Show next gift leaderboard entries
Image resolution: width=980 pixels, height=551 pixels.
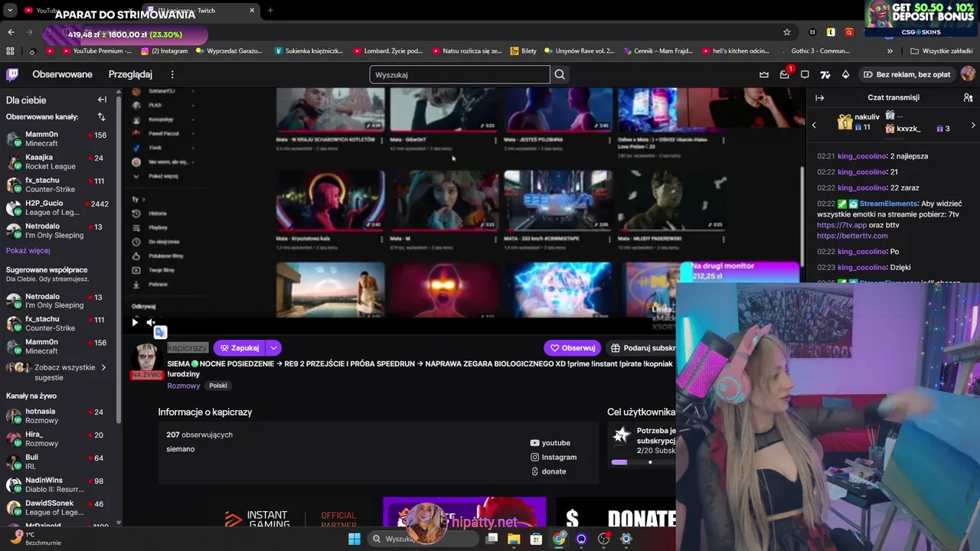973,125
